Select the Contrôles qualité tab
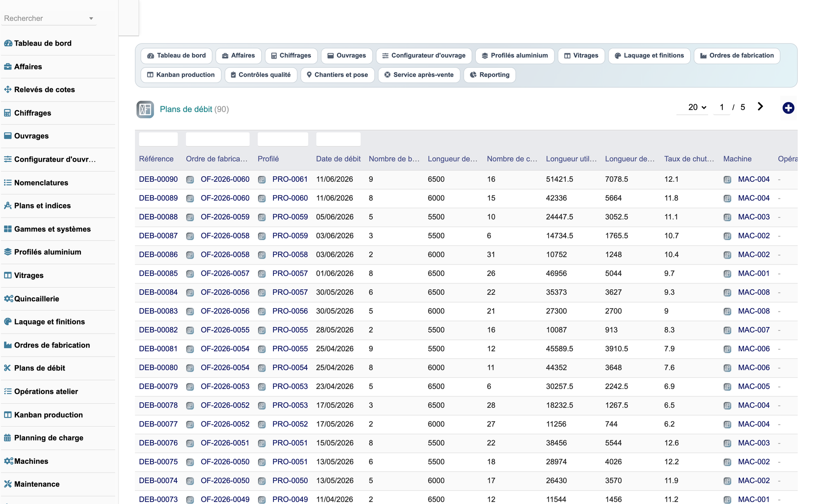The height and width of the screenshot is (504, 815). pos(261,75)
